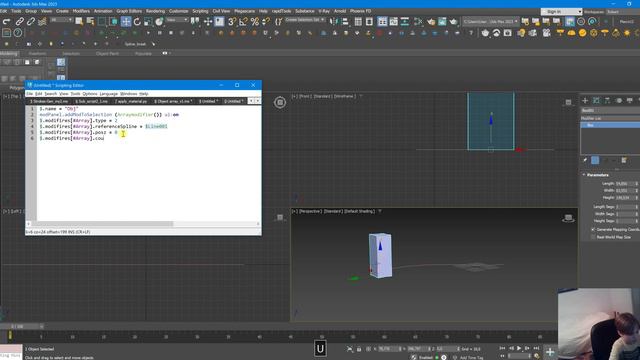Open the Create Selection Set dropdown
This screenshot has height=360, width=640.
coord(304,20)
